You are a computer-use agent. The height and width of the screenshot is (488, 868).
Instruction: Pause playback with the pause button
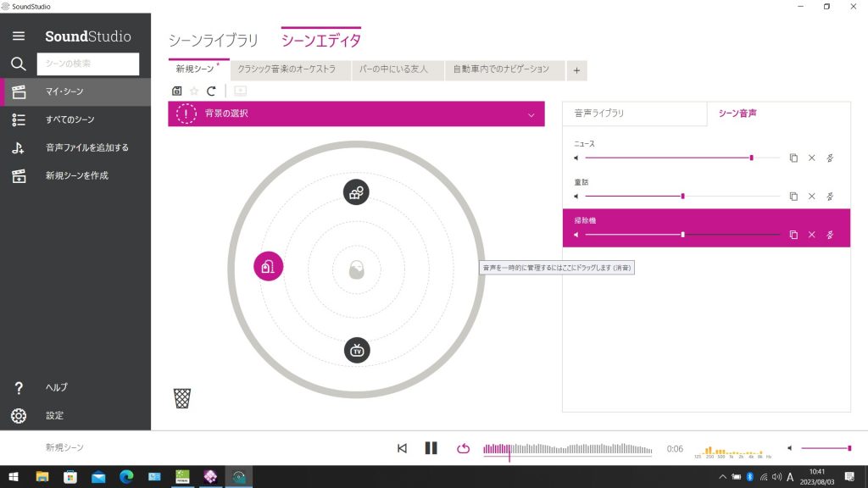(431, 448)
